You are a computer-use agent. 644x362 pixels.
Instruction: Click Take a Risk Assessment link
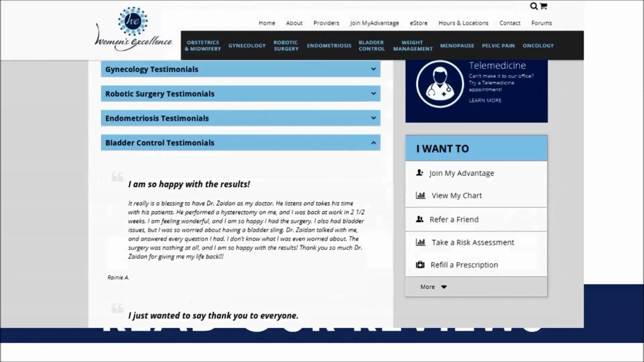tap(473, 242)
